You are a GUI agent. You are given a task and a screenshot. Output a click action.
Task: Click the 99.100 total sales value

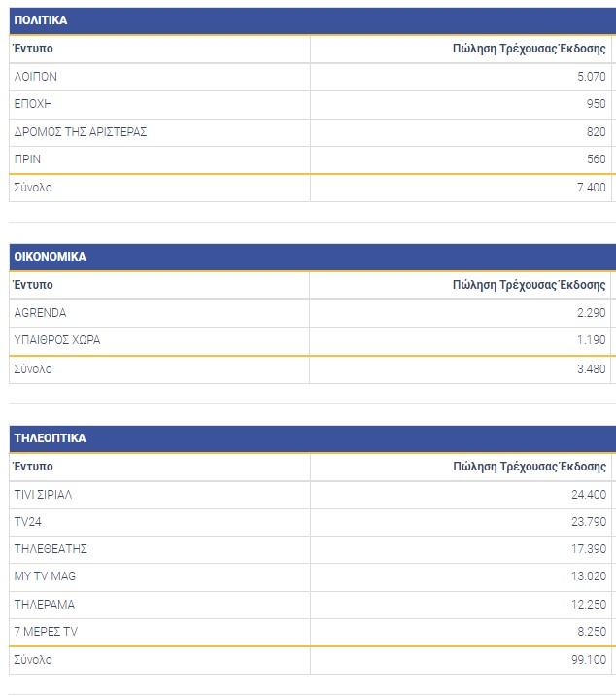[x=587, y=660]
